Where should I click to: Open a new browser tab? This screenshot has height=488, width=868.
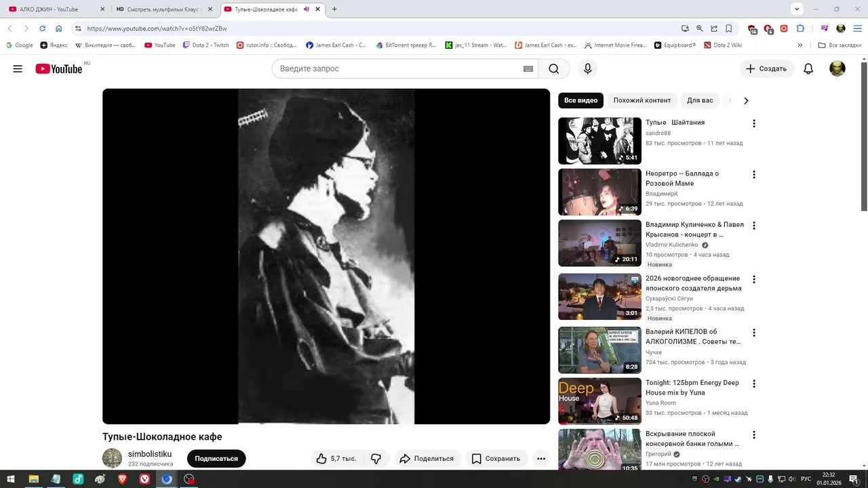pyautogui.click(x=334, y=9)
